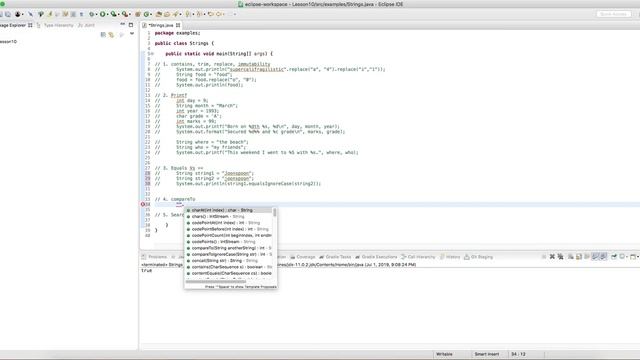This screenshot has width=640, height=360.
Task: Select compareToIgnoreCase(String str) proposal
Action: point(229,254)
